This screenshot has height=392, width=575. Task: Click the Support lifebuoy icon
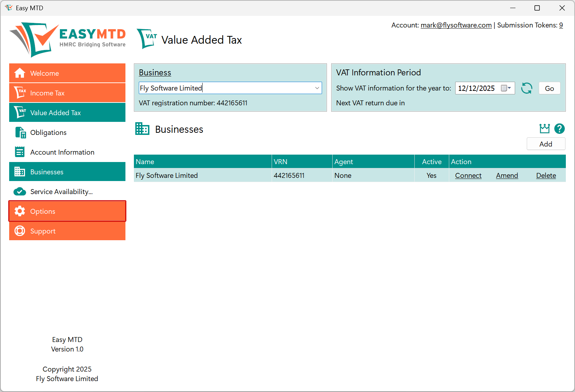[20, 231]
